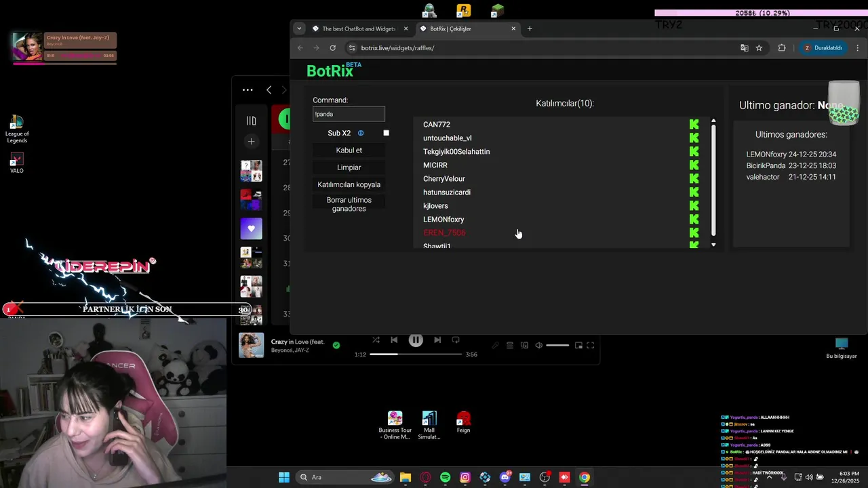Reload the botrix.live page
The height and width of the screenshot is (488, 868).
[x=332, y=48]
